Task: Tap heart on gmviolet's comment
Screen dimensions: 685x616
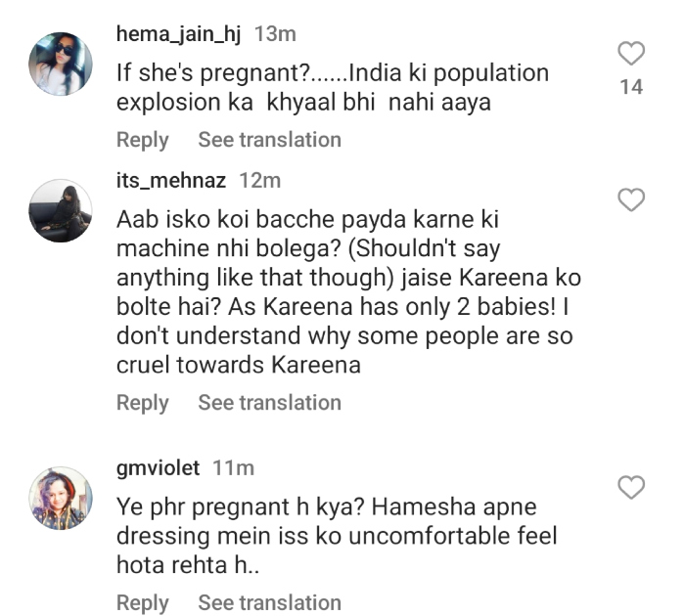Action: pyautogui.click(x=632, y=487)
